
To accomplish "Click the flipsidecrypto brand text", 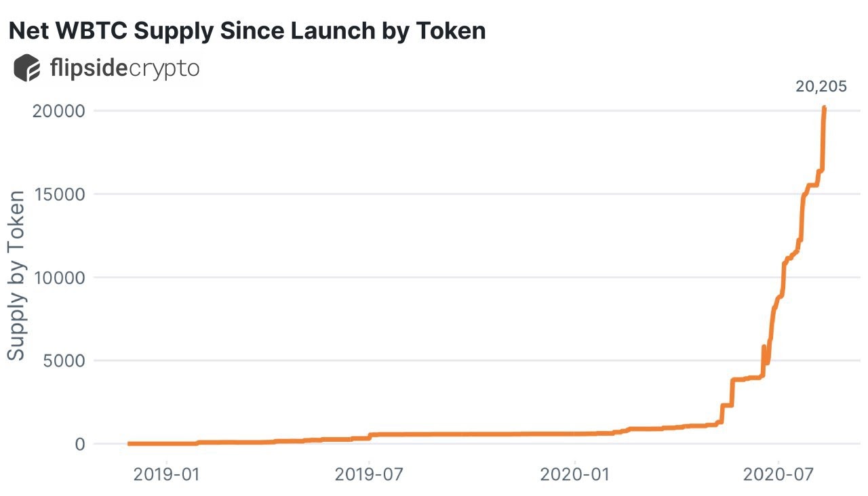I will (125, 69).
